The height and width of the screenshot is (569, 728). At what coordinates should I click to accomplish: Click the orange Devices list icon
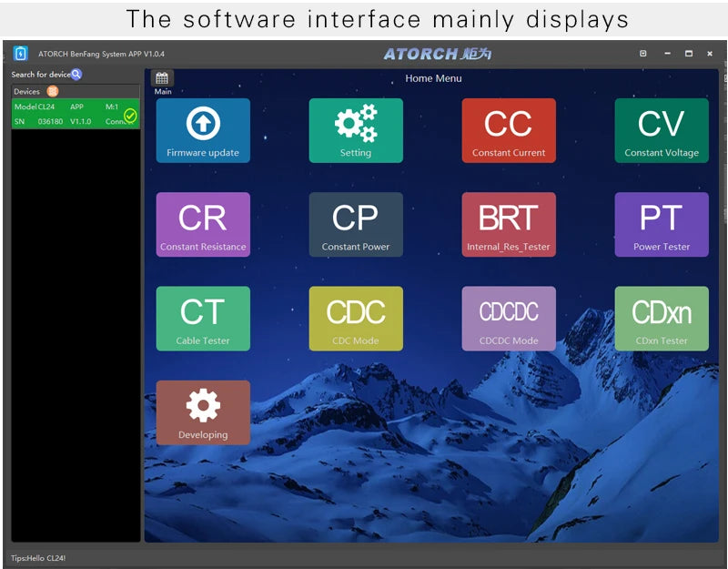tap(53, 92)
